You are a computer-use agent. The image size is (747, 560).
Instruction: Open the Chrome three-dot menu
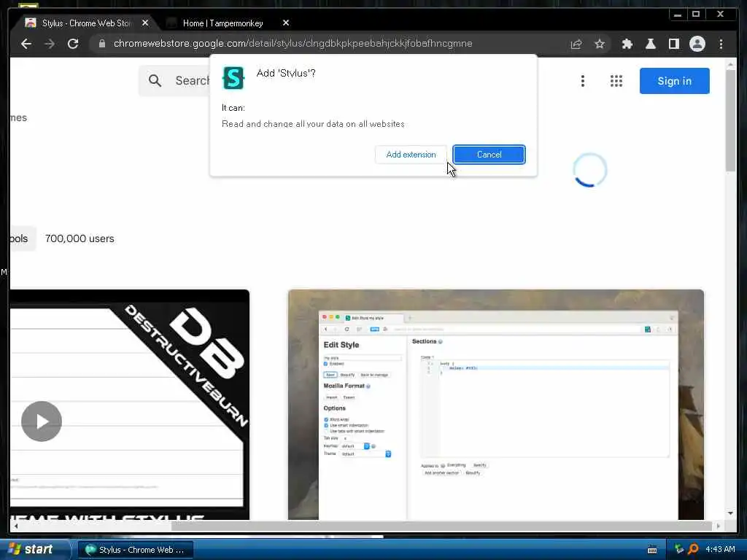[721, 44]
